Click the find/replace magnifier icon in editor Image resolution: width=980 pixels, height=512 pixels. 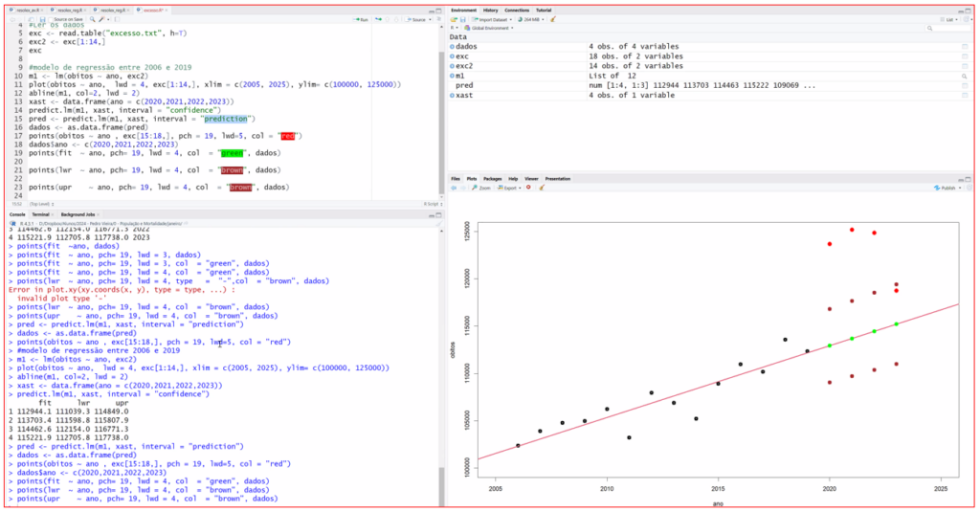pos(93,18)
